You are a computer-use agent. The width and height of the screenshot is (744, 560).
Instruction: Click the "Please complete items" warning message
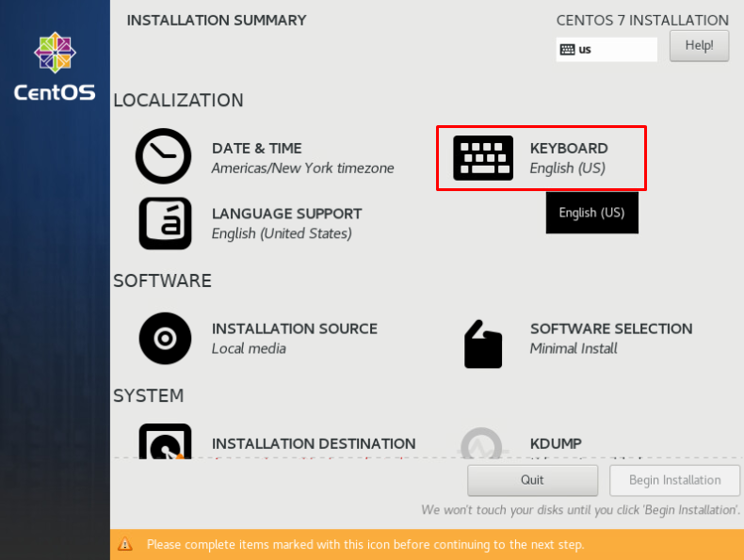365,545
